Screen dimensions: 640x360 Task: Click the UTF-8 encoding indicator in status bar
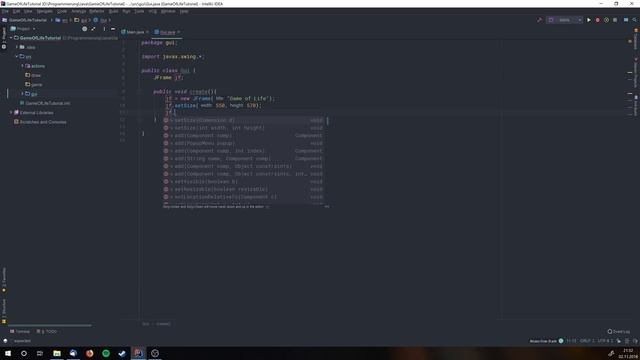point(605,341)
